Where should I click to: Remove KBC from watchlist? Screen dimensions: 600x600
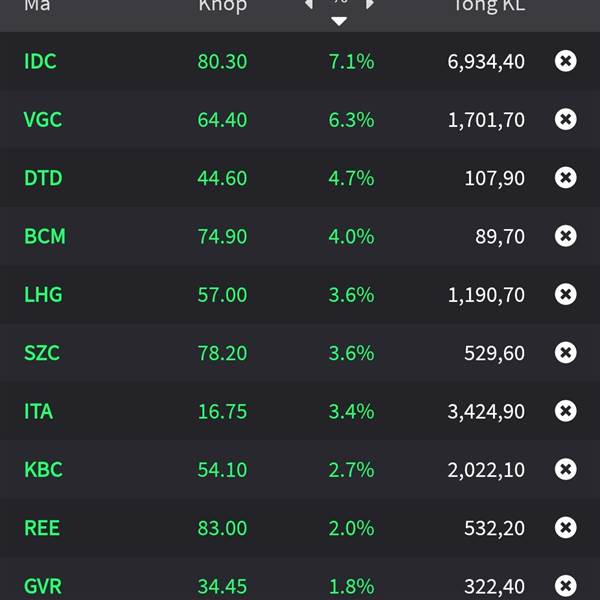click(565, 469)
